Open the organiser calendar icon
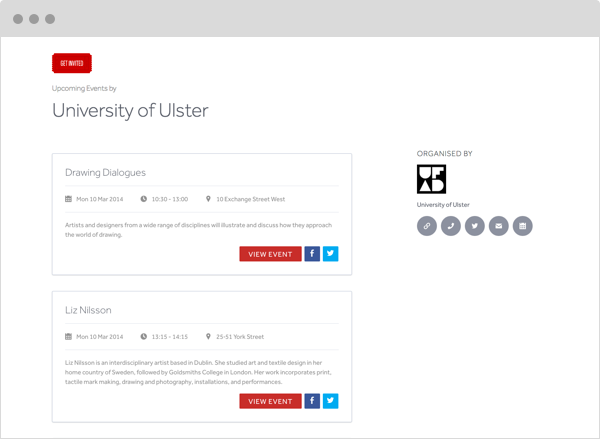This screenshot has height=439, width=600. (522, 226)
